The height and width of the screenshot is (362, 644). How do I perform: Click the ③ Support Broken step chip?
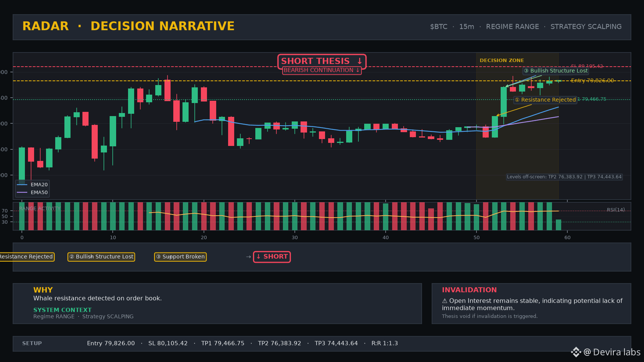[x=180, y=257]
